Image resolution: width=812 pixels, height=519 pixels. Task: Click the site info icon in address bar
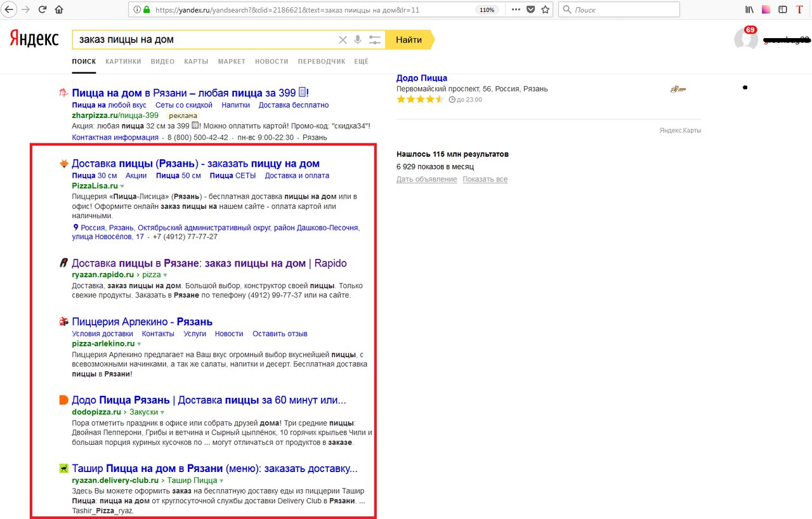pyautogui.click(x=136, y=10)
